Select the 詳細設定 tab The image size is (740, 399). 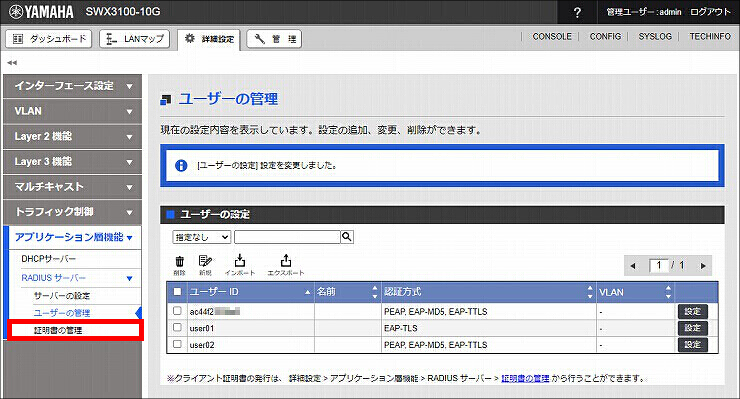coord(209,39)
